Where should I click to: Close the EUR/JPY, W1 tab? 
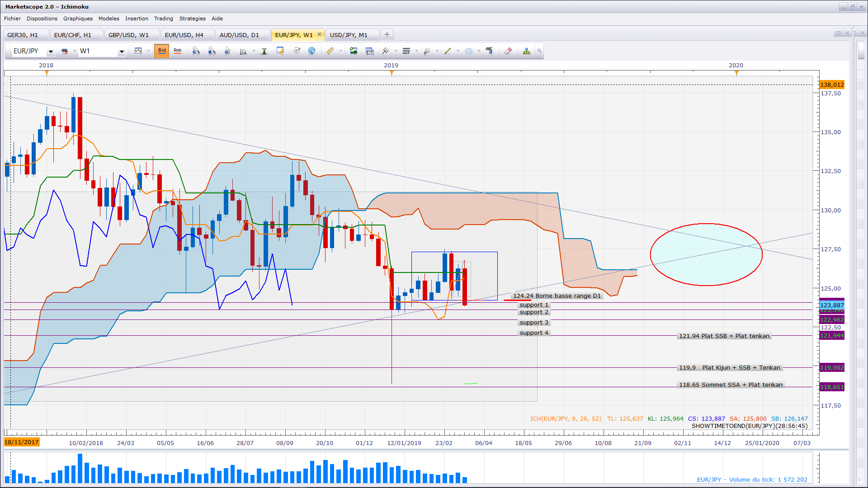point(319,34)
